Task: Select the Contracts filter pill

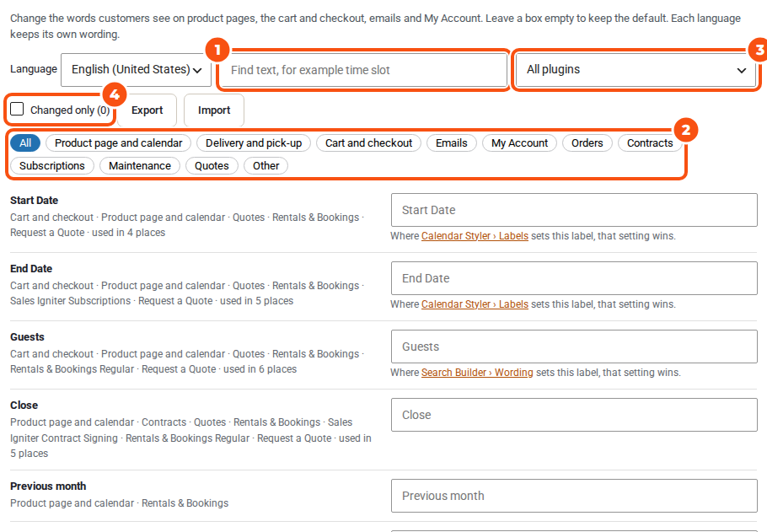Action: tap(650, 143)
